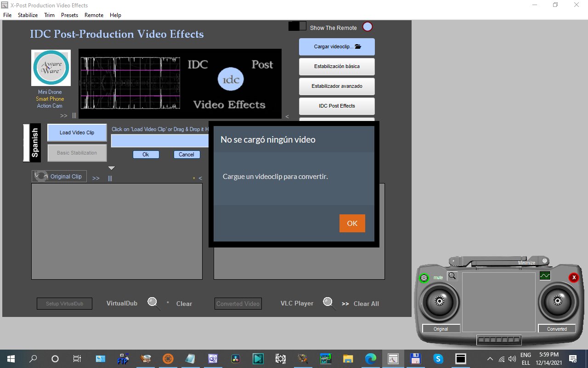Image resolution: width=588 pixels, height=368 pixels.
Task: Toggle the Show The Remote switch
Action: pos(297,26)
